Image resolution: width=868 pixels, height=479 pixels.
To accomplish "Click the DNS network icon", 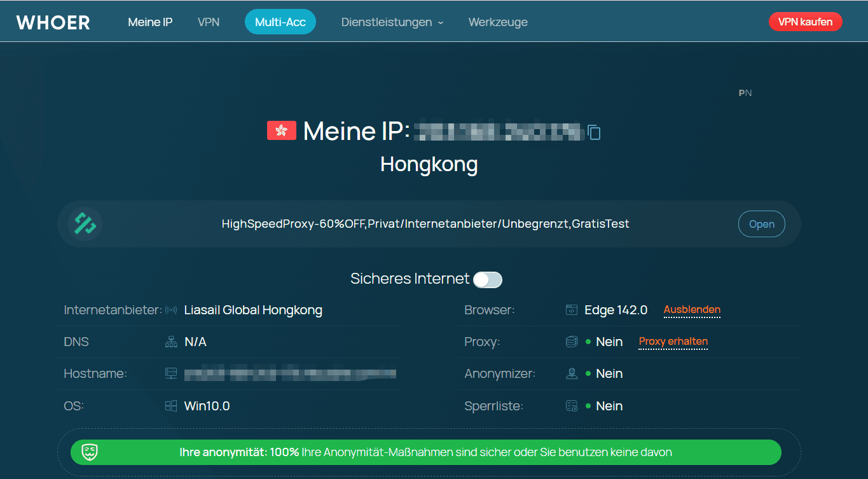I will click(171, 342).
